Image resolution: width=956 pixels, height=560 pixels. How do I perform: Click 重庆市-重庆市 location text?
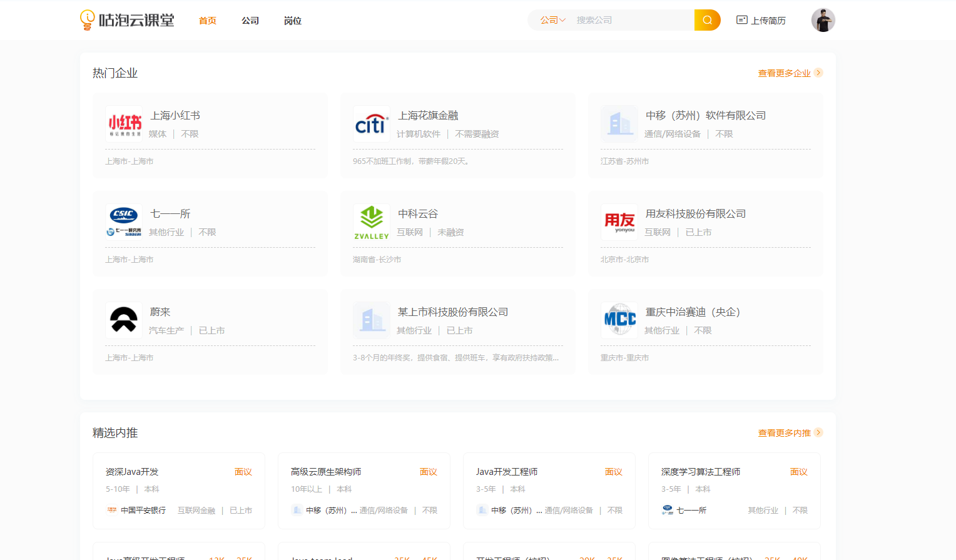click(x=624, y=358)
